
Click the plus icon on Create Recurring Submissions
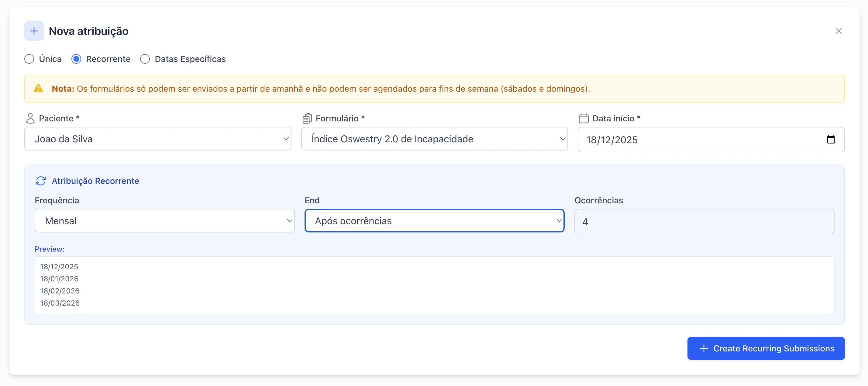tap(704, 348)
